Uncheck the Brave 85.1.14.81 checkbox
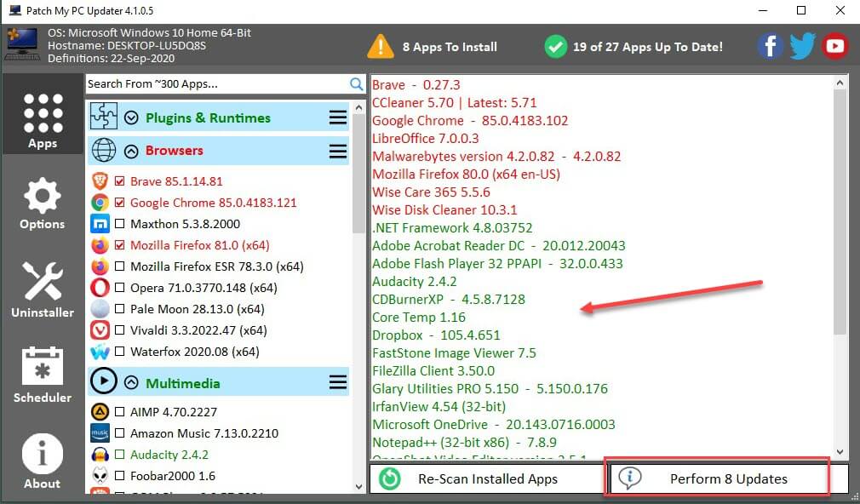The image size is (860, 504). pos(119,181)
